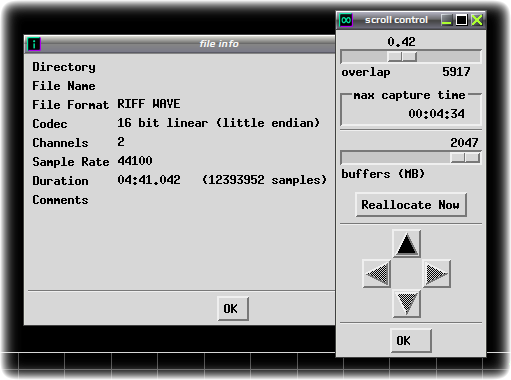
Task: Click the left arrow in scroll control
Action: (x=377, y=274)
